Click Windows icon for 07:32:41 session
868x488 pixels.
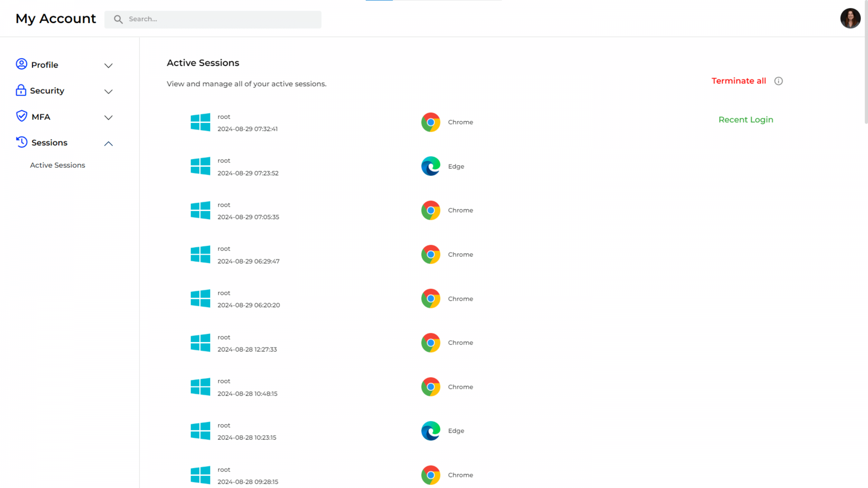pyautogui.click(x=200, y=122)
